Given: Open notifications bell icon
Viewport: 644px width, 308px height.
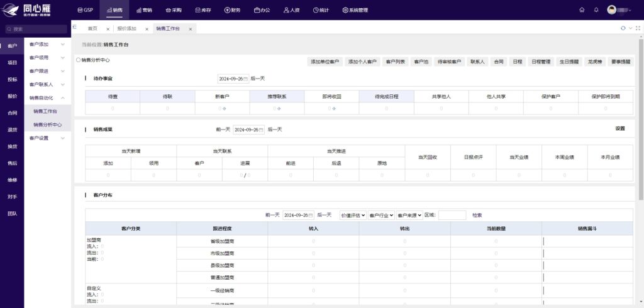Looking at the screenshot, I should pos(596,10).
